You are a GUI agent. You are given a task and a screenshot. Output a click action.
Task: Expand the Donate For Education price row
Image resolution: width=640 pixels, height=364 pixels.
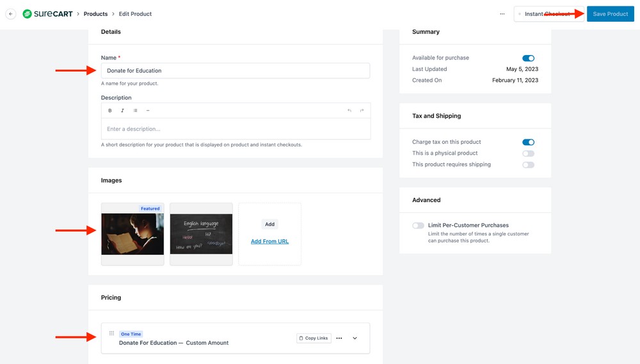click(355, 338)
